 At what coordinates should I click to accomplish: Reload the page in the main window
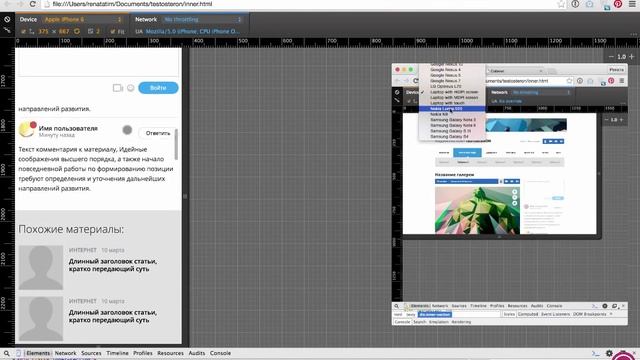coord(32,4)
